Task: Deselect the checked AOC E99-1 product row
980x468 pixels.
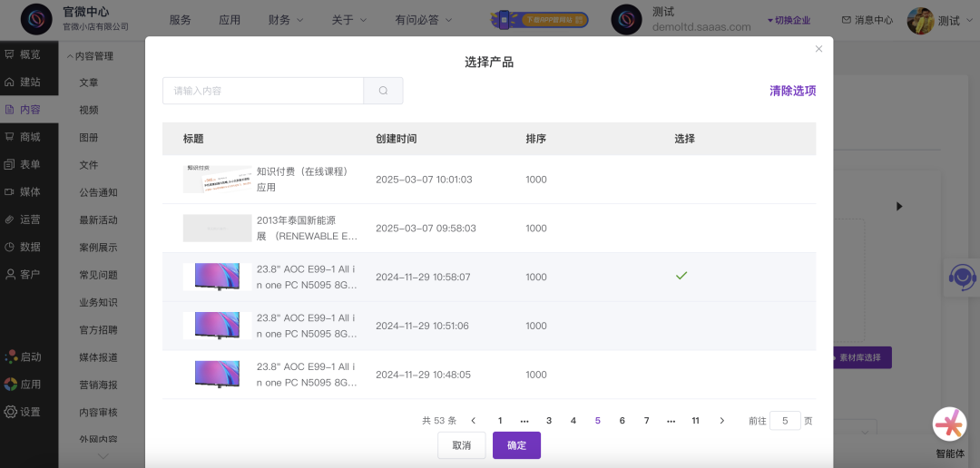Action: point(681,276)
